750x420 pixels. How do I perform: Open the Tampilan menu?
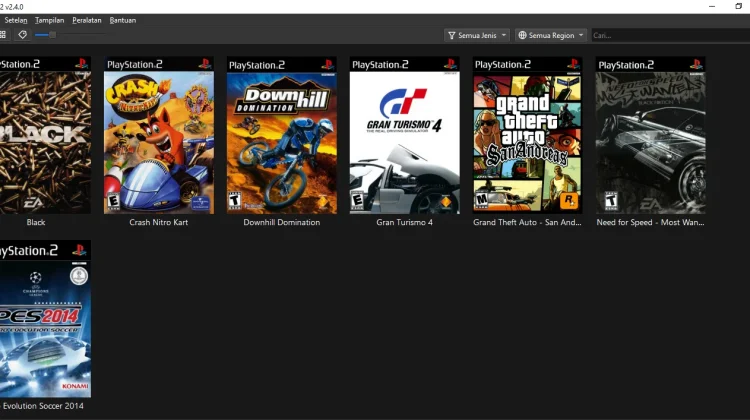coord(49,20)
